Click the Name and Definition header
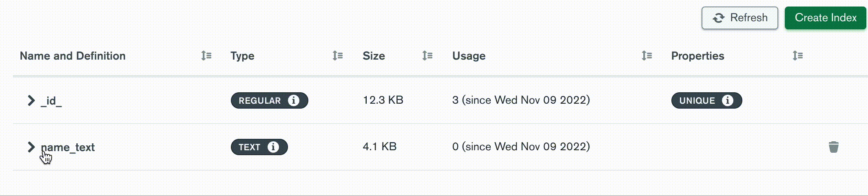This screenshot has height=196, width=868. [73, 56]
